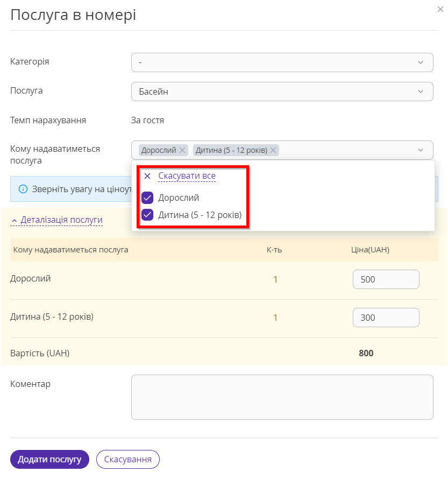Open the Категорія dropdown
Screen dimensions: 448x479
(x=282, y=62)
